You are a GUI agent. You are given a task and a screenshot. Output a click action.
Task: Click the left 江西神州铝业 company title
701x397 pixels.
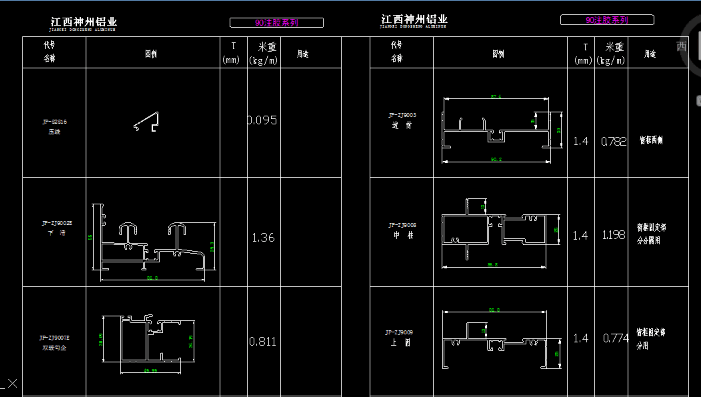tap(83, 24)
